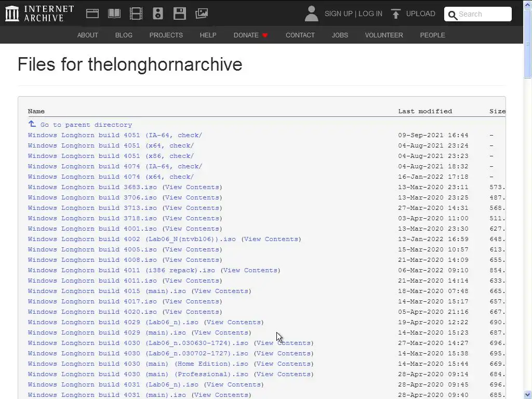The image size is (532, 399).
Task: Download build 4030 (main) (Professional).iso
Action: coord(138,374)
